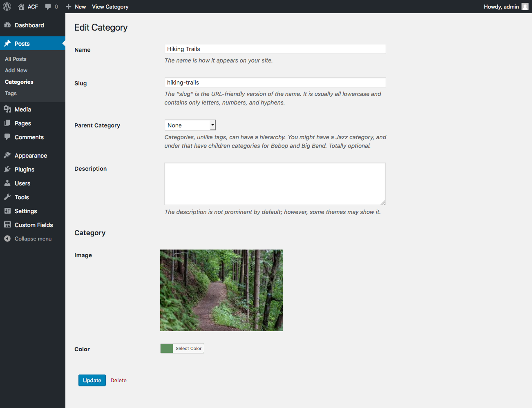Viewport: 532px width, 408px height.
Task: Click the Posts pushpin icon in sidebar
Action: pyautogui.click(x=7, y=43)
